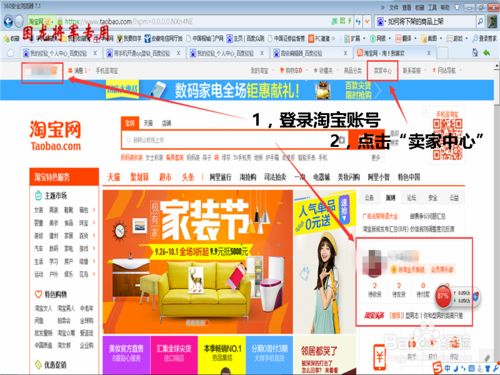This screenshot has width=500, height=375.
Task: Open the 游戏 toolbar dropdown
Action: point(457,39)
